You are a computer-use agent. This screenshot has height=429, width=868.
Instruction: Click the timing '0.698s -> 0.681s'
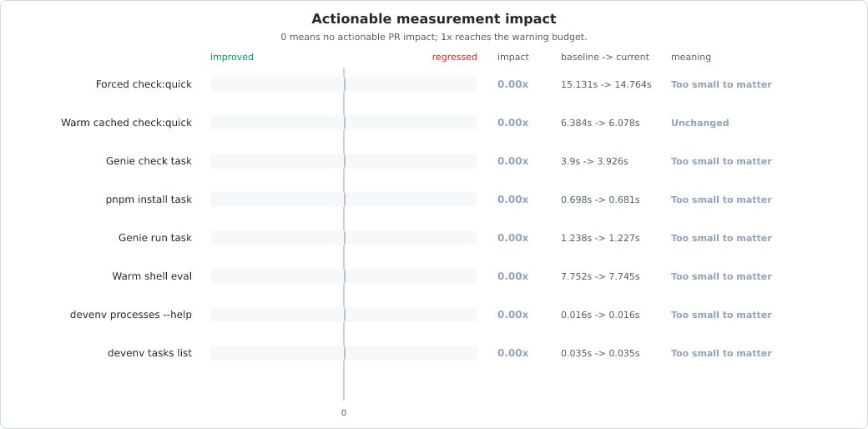600,199
